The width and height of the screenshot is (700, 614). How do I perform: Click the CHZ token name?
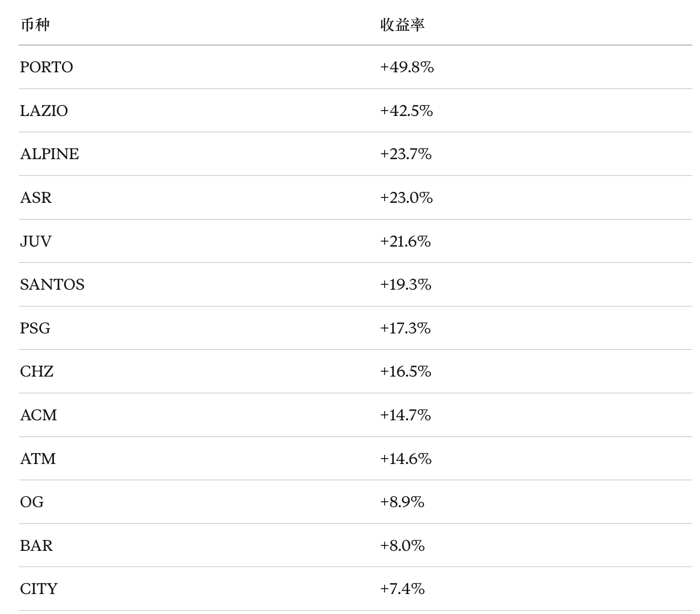tap(37, 371)
